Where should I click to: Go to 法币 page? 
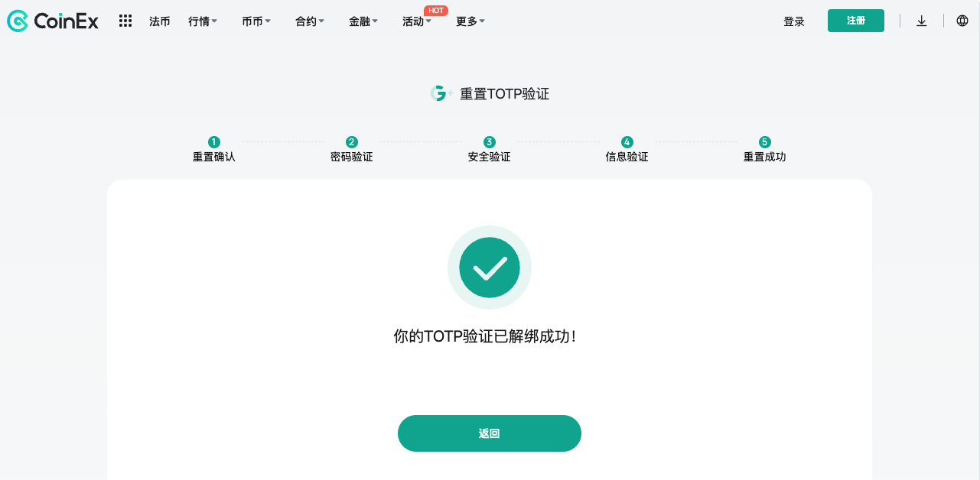160,21
